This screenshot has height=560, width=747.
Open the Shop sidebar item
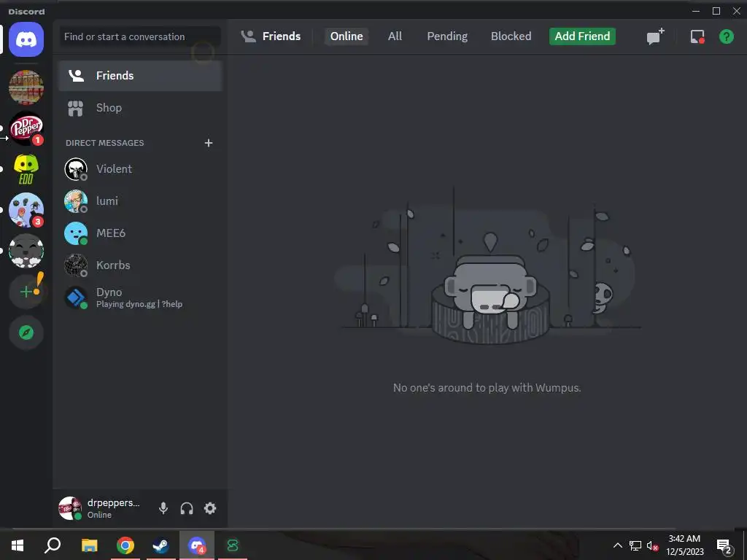tap(141, 108)
